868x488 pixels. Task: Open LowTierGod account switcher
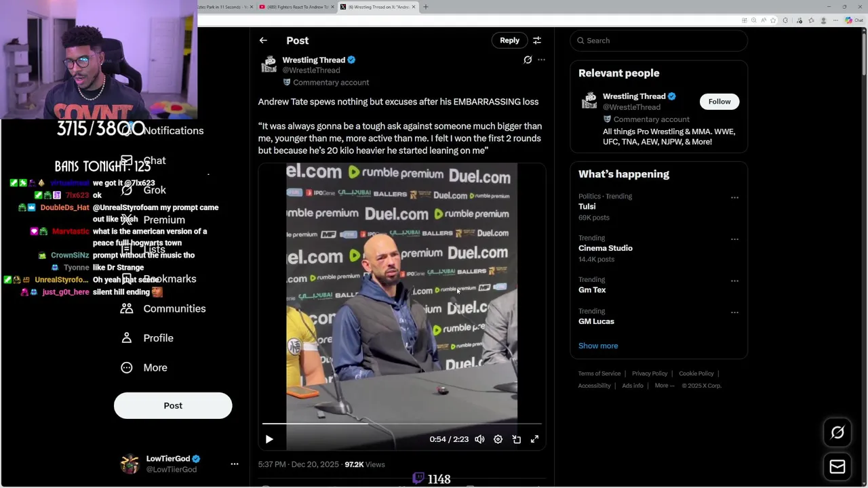(x=179, y=464)
